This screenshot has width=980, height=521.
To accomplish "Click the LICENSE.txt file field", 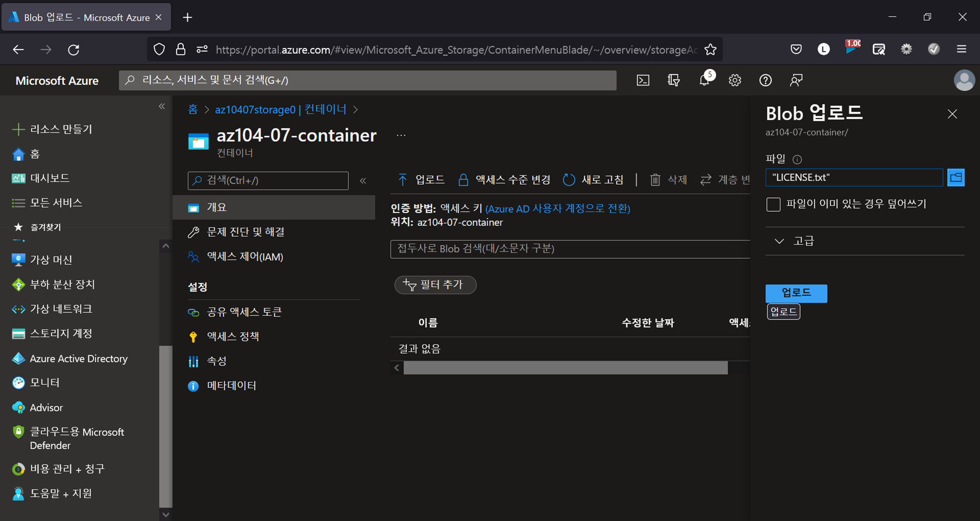I will point(854,177).
